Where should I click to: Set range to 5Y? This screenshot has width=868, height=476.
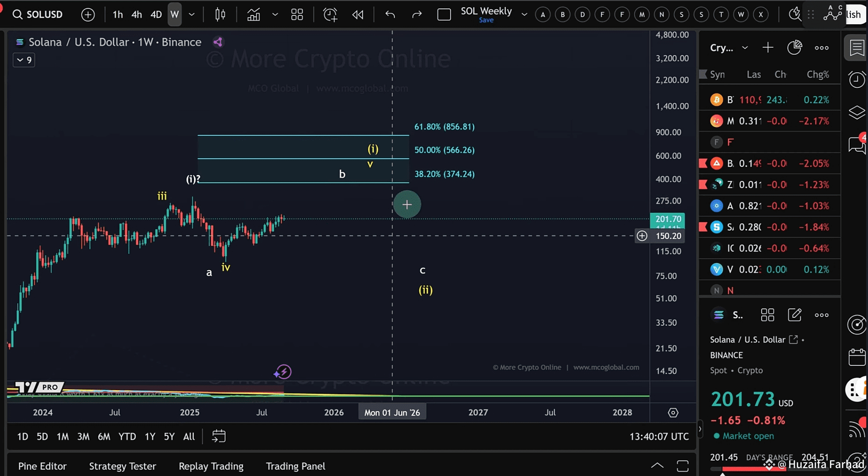point(169,436)
